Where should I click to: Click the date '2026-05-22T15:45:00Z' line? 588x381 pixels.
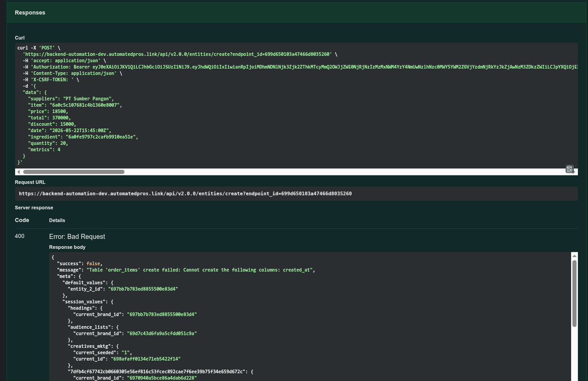point(70,131)
